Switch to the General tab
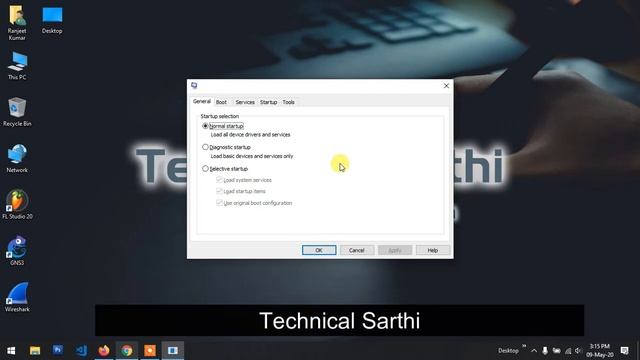 pyautogui.click(x=202, y=101)
